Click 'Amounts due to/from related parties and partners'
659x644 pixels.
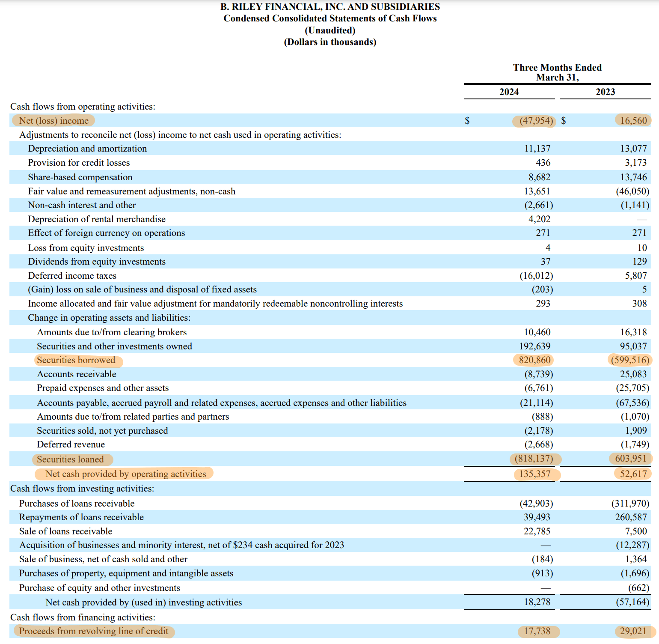[x=133, y=417]
